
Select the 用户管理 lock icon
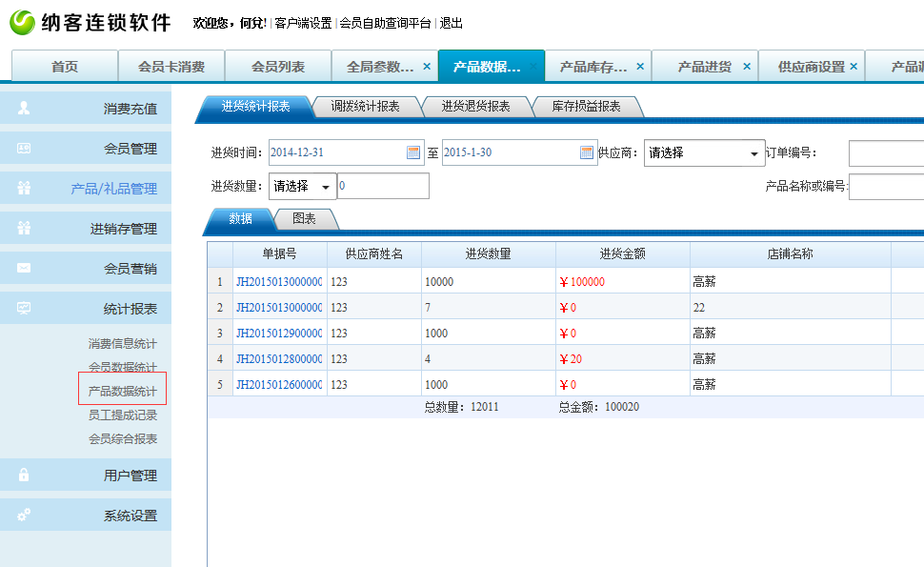pos(24,475)
